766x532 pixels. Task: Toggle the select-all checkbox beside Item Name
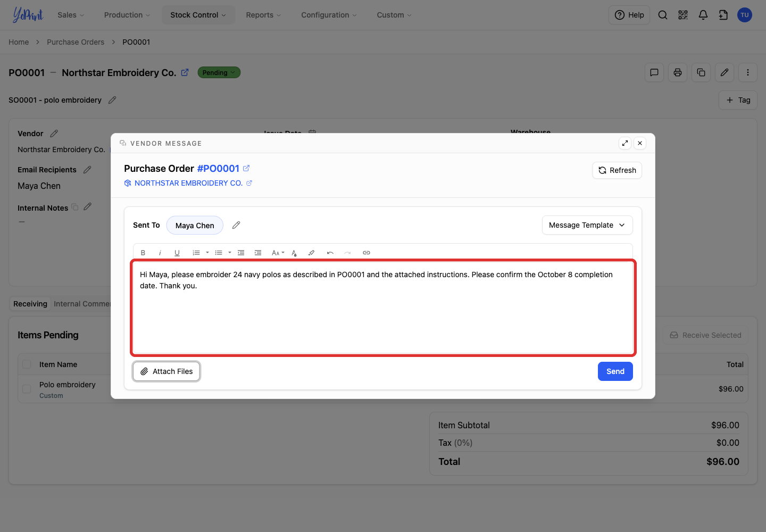(x=27, y=364)
